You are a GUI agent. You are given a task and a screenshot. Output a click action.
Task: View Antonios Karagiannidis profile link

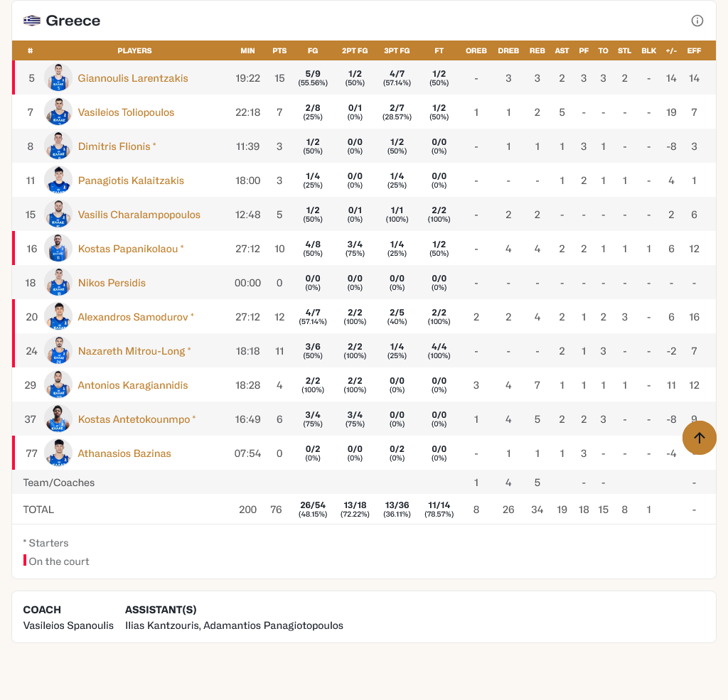[133, 385]
